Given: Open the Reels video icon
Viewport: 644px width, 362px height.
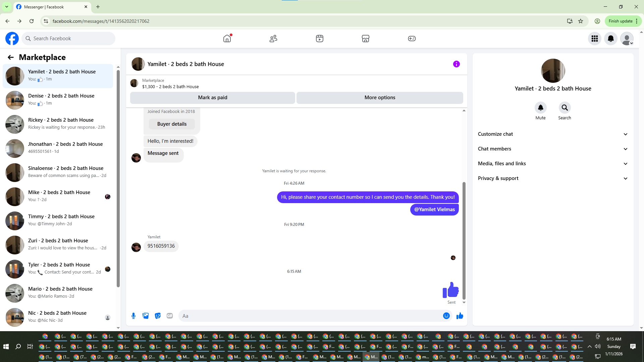Looking at the screenshot, I should 320,39.
